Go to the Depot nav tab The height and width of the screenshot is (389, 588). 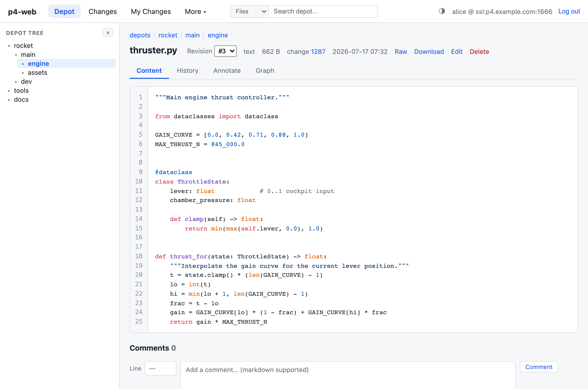64,11
